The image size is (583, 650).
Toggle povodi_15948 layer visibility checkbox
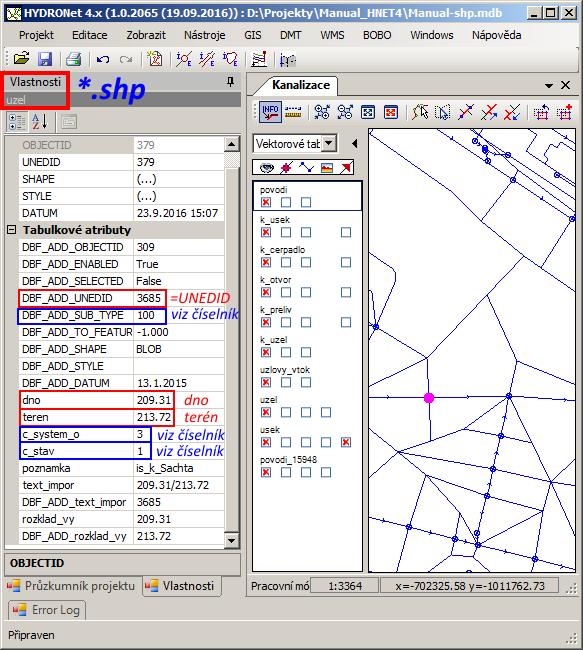[x=266, y=472]
